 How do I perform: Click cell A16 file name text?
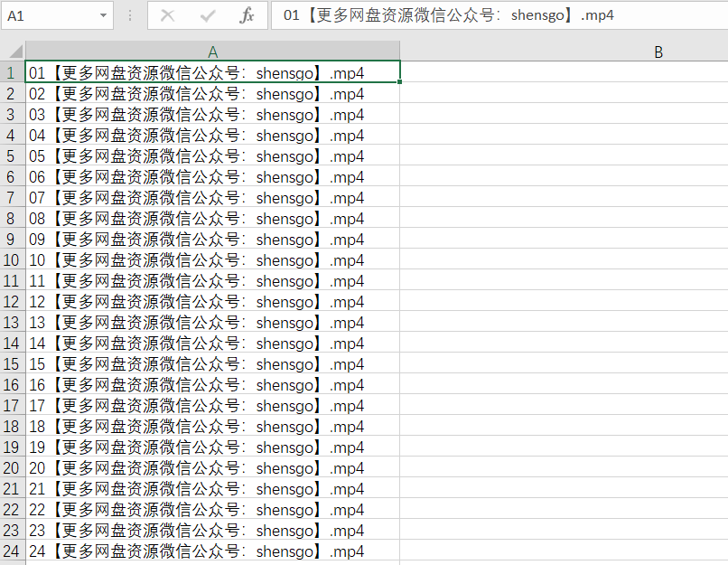[196, 385]
